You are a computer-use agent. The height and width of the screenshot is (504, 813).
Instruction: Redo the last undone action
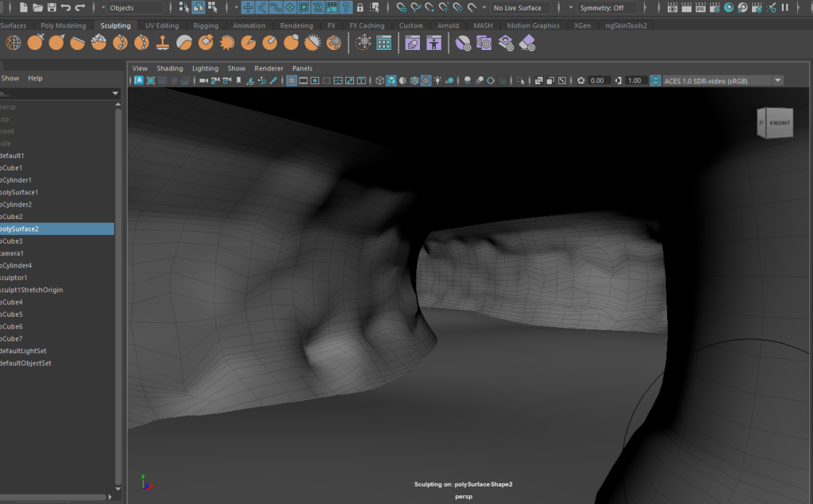click(x=80, y=7)
